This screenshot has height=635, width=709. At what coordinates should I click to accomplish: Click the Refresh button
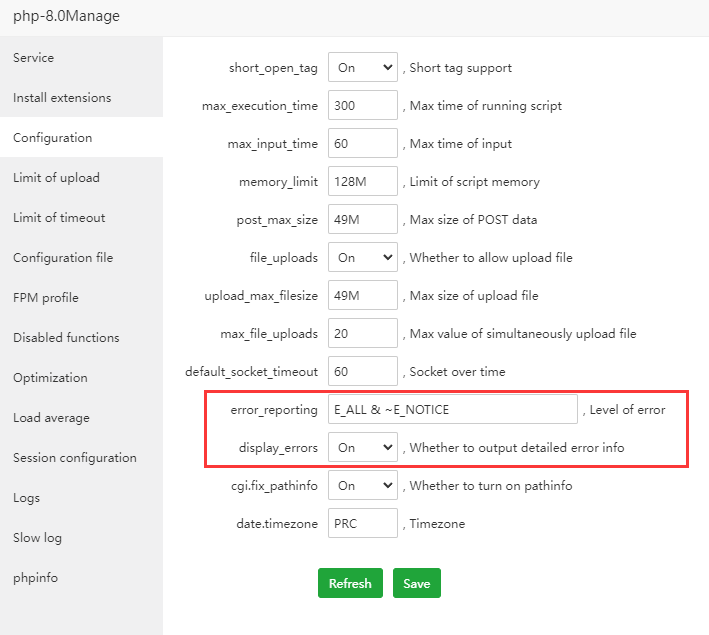pyautogui.click(x=350, y=583)
